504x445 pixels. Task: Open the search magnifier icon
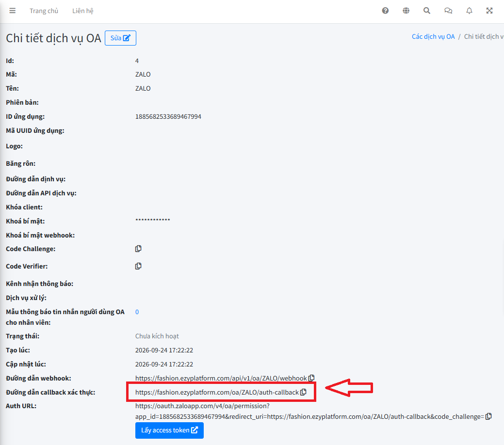pyautogui.click(x=426, y=11)
